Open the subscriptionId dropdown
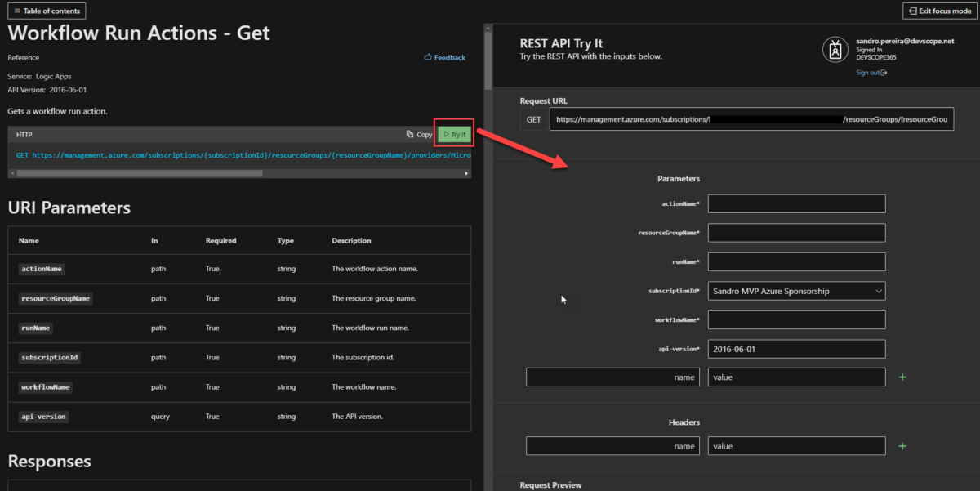The image size is (980, 491). click(x=878, y=290)
